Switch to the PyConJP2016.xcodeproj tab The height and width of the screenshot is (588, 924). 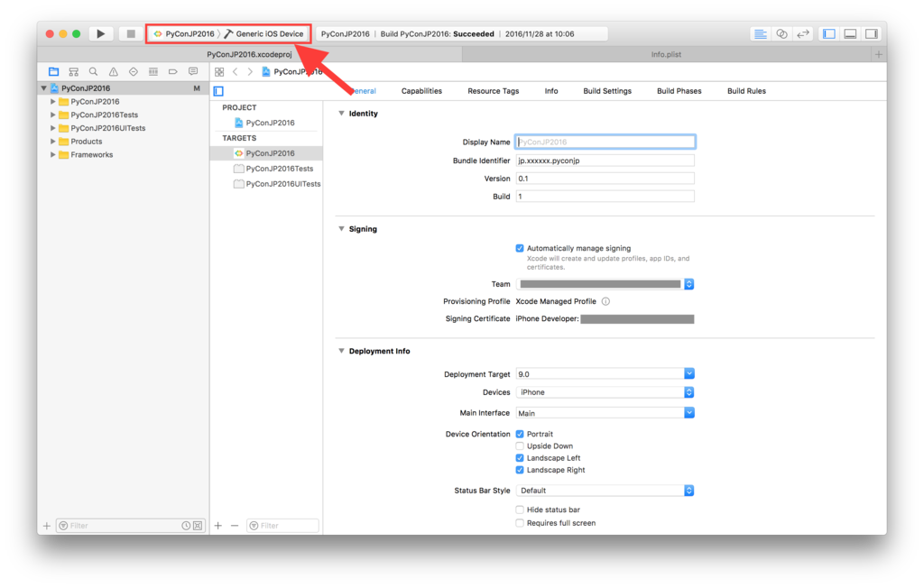(249, 54)
